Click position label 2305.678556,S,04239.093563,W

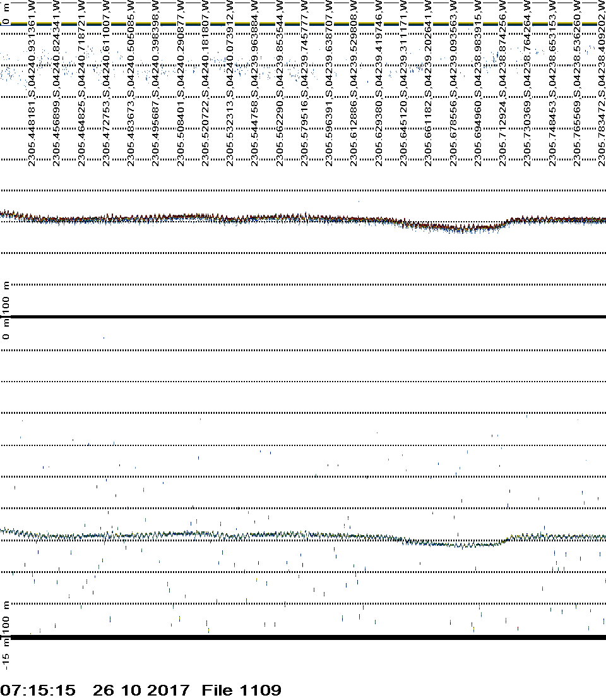pyautogui.click(x=453, y=83)
